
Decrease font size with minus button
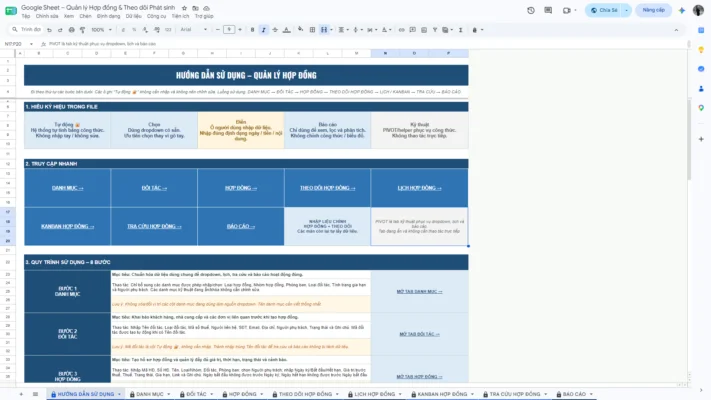(x=218, y=30)
